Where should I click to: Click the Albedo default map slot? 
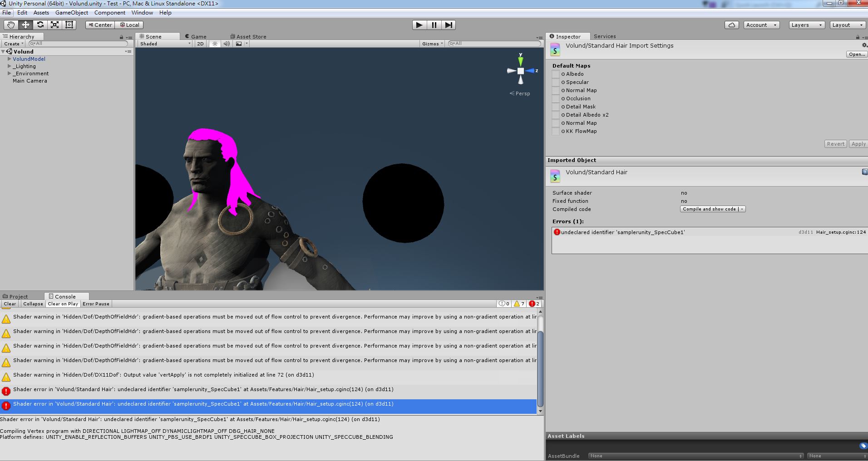click(x=556, y=74)
